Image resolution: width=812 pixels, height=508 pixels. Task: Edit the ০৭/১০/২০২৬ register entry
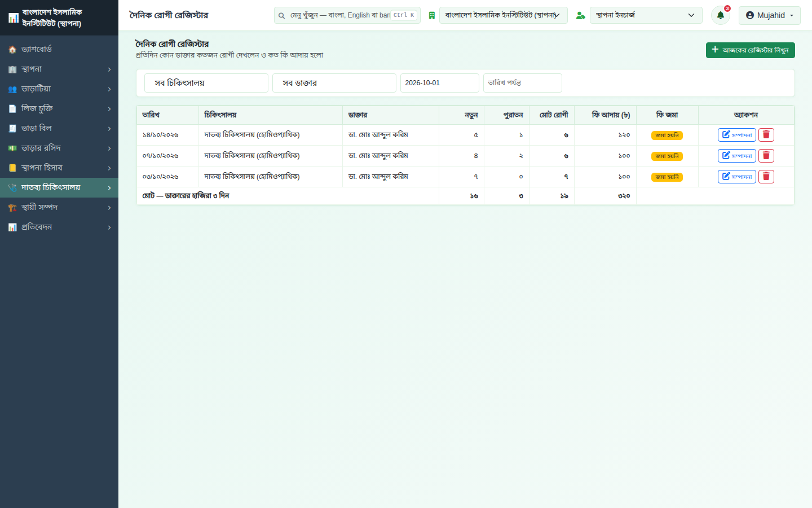coord(737,156)
